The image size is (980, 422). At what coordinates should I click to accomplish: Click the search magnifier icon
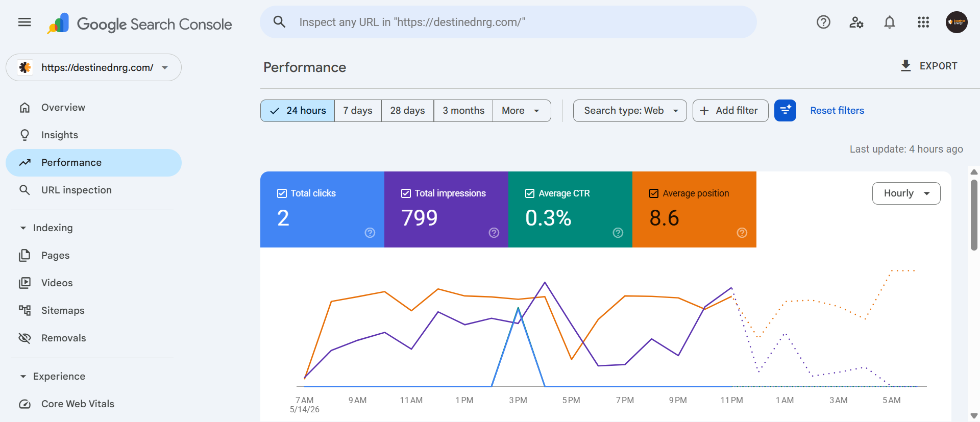(279, 22)
